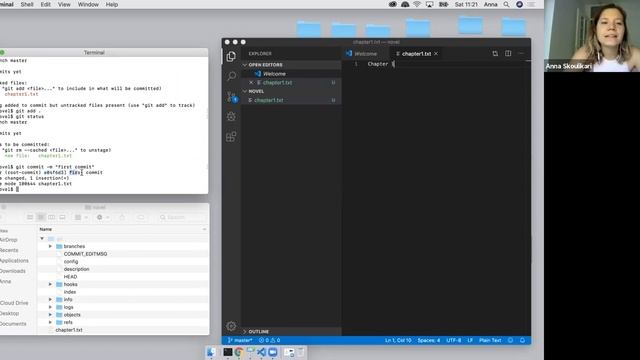640x360 pixels.
Task: Open the Search view in activity bar
Action: point(231,76)
